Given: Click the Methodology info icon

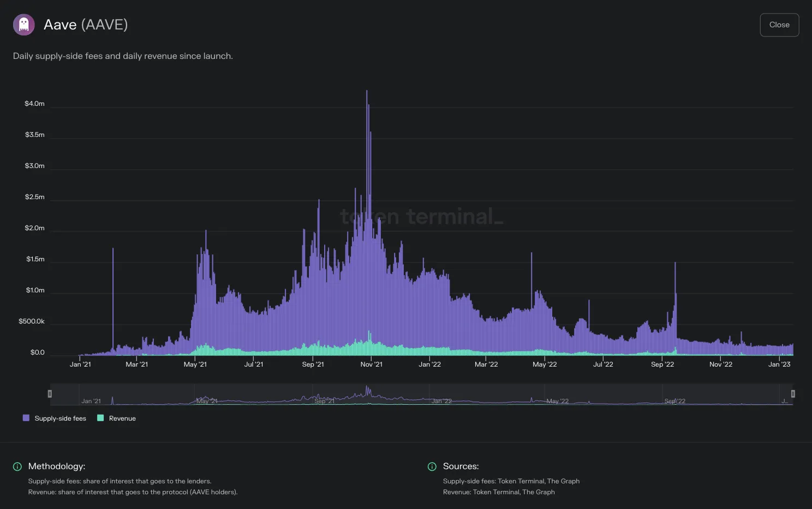Looking at the screenshot, I should coord(17,466).
